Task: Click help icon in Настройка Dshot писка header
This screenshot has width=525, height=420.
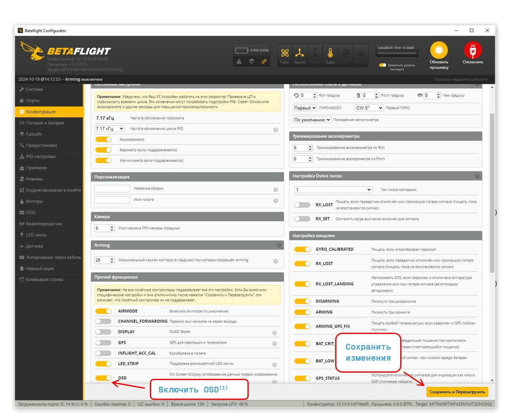Action: click(477, 176)
